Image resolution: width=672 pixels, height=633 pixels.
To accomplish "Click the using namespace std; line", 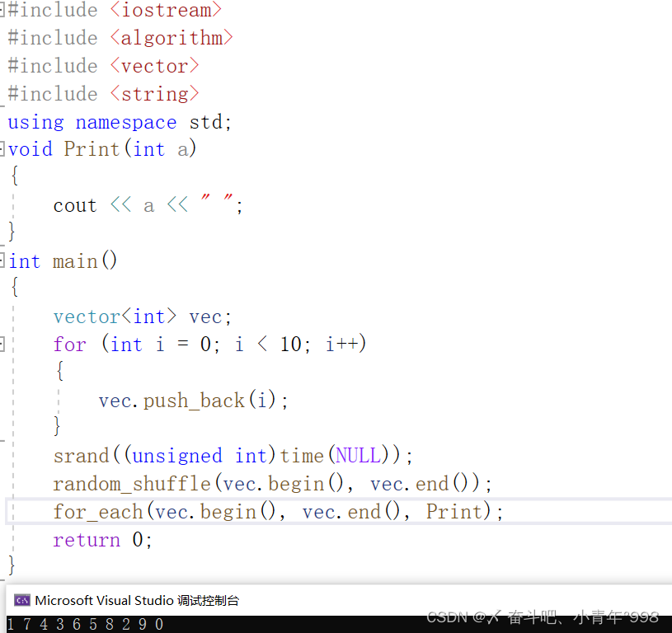I will pyautogui.click(x=120, y=123).
